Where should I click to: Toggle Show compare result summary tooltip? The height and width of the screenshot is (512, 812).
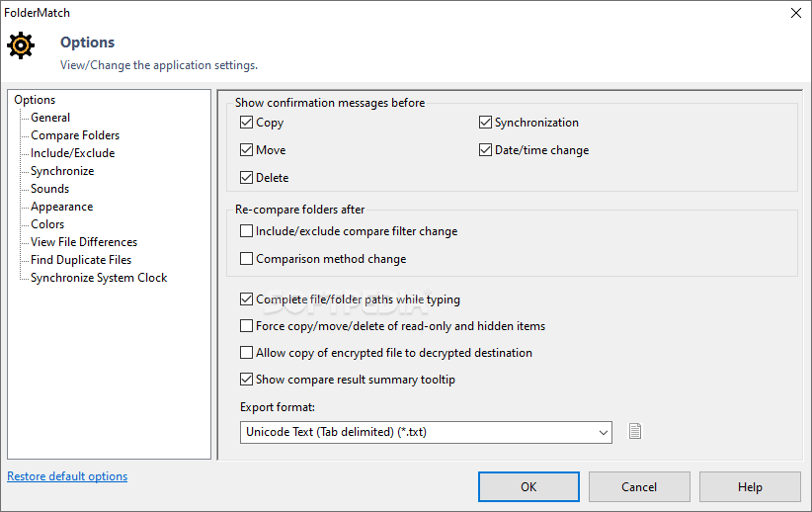pyautogui.click(x=247, y=379)
